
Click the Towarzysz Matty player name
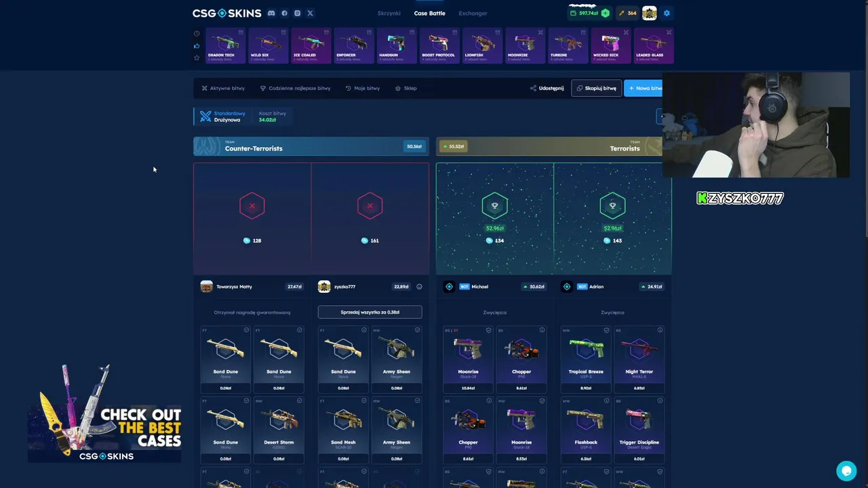coord(234,287)
